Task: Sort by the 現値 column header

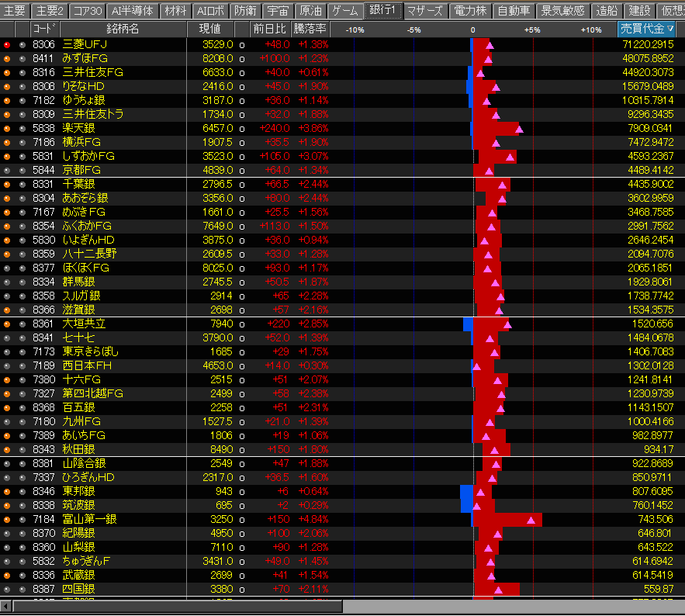Action: [210, 29]
